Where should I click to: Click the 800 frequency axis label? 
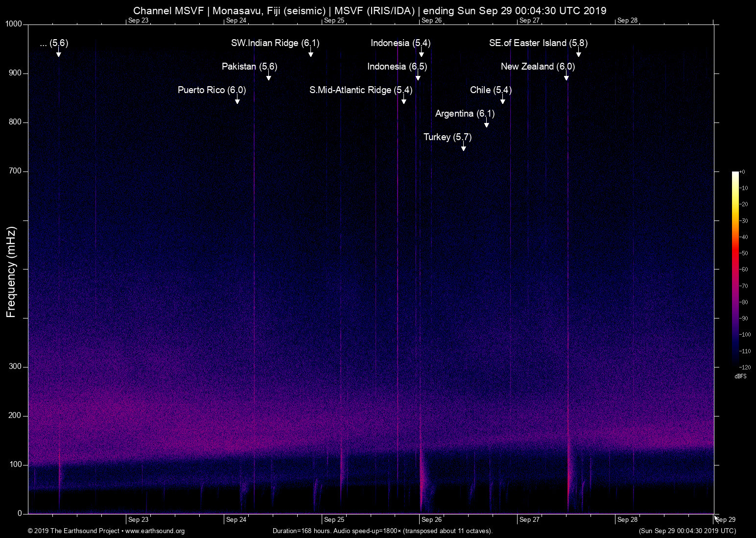(16, 122)
